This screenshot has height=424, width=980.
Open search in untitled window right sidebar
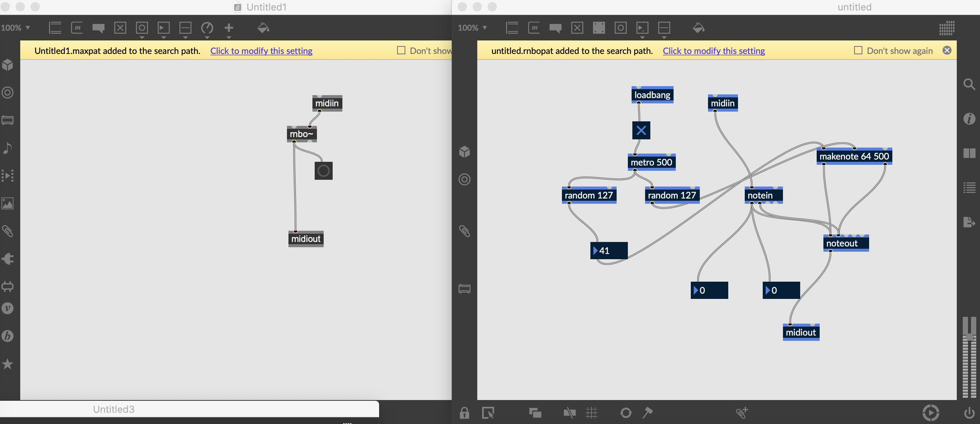[969, 84]
